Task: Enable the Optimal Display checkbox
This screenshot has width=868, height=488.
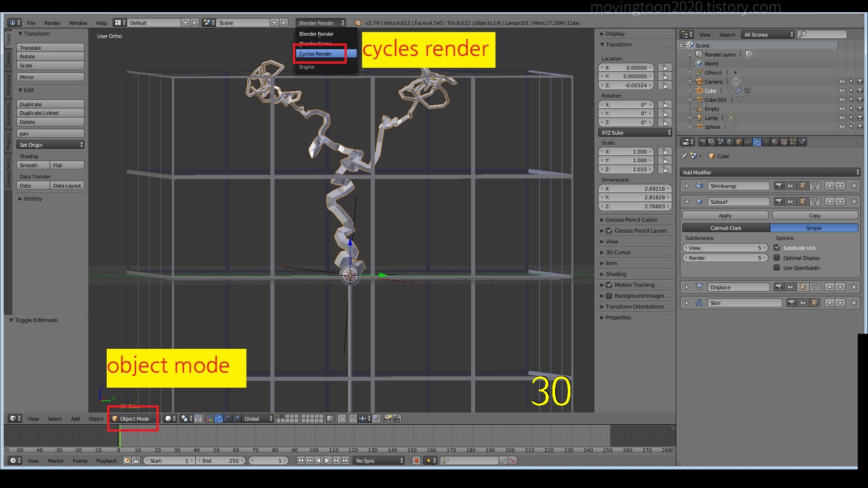Action: (x=777, y=258)
